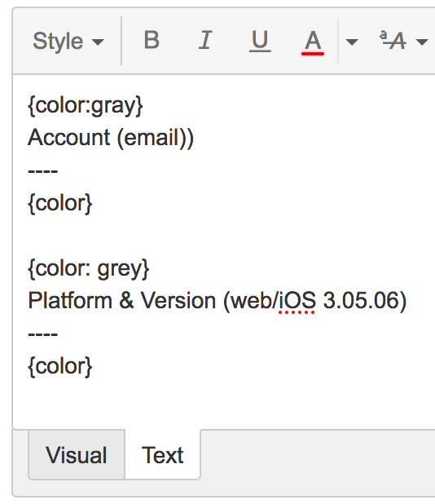This screenshot has height=504, width=435.
Task: Click the first '----' divider line text
Action: tap(43, 171)
